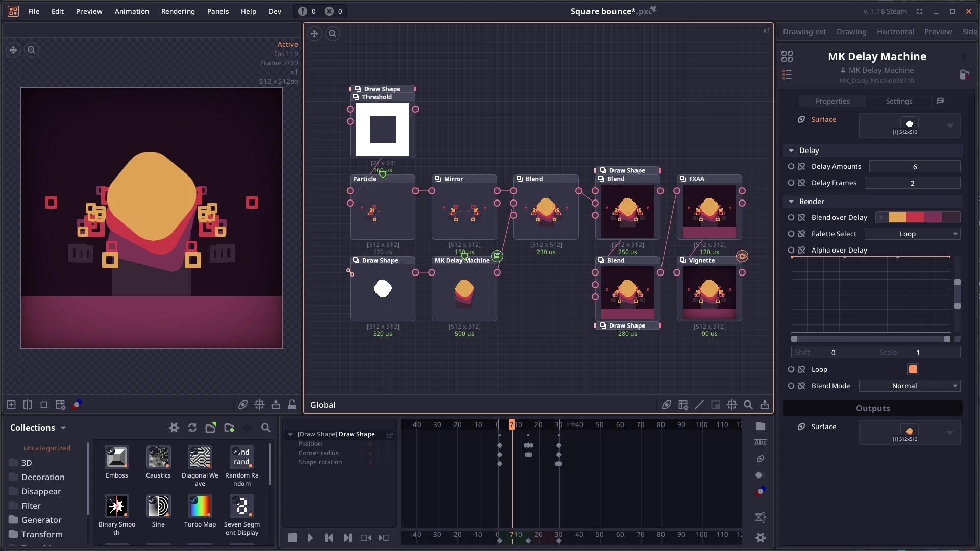Open the Collections panel settings gear
This screenshot has height=551, width=980.
tap(174, 428)
